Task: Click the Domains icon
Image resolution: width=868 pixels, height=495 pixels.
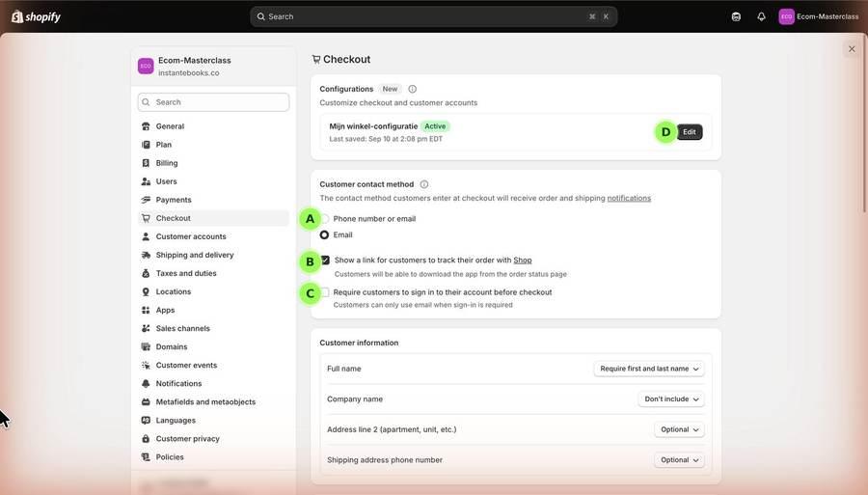Action: click(146, 346)
